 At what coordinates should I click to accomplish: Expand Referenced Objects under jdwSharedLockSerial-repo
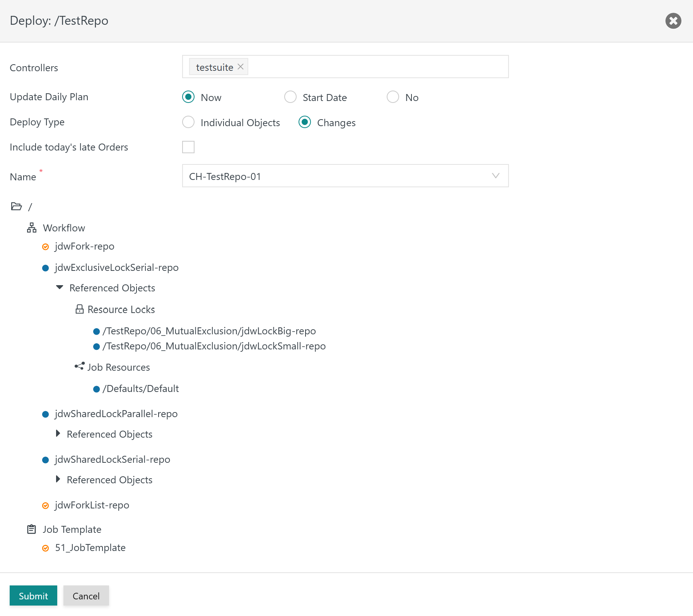58,479
